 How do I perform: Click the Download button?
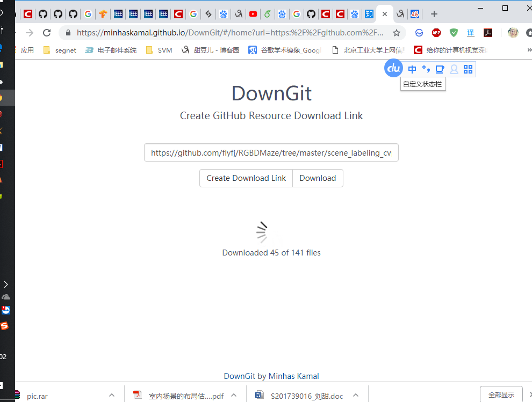[318, 178]
